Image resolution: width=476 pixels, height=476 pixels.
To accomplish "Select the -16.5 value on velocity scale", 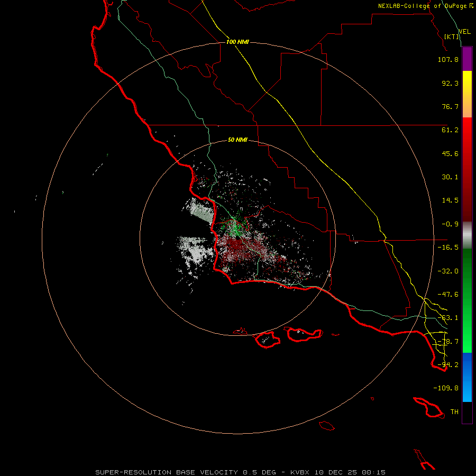I will [x=448, y=248].
